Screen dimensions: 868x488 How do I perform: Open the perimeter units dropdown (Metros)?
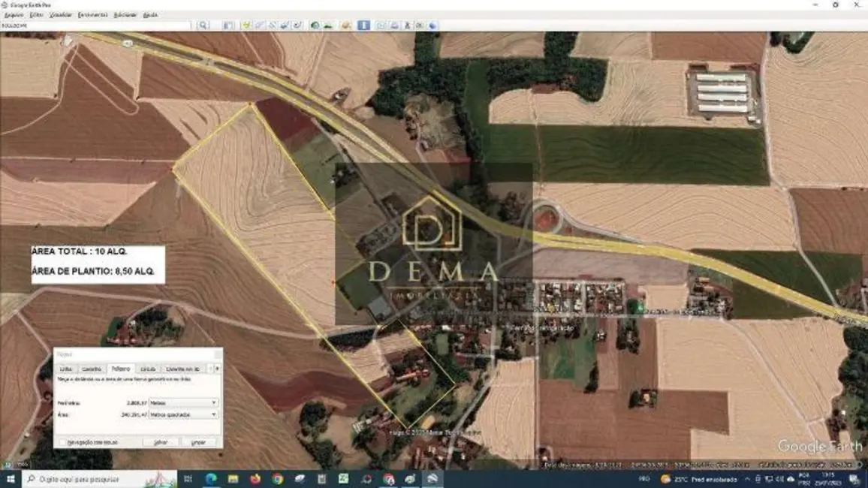click(x=183, y=403)
